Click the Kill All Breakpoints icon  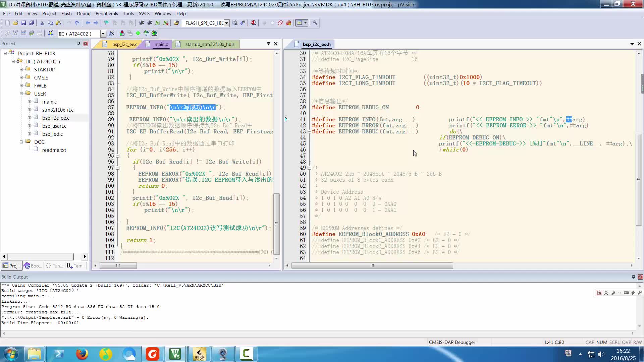[x=288, y=23]
